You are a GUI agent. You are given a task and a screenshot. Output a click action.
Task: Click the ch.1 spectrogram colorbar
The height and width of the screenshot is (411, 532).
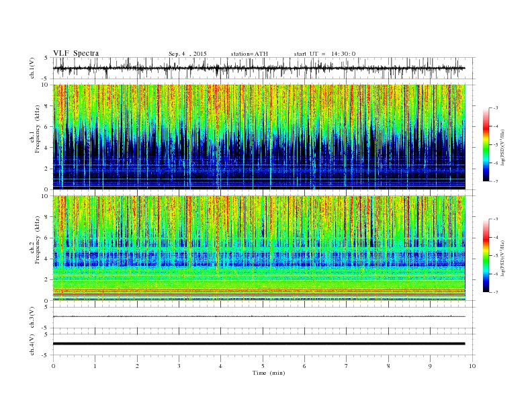(x=486, y=144)
